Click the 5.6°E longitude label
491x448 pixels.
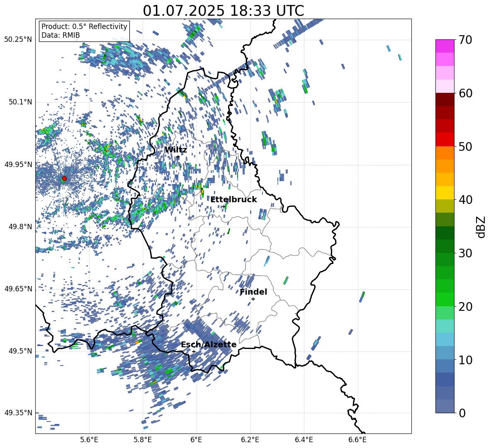[89, 440]
